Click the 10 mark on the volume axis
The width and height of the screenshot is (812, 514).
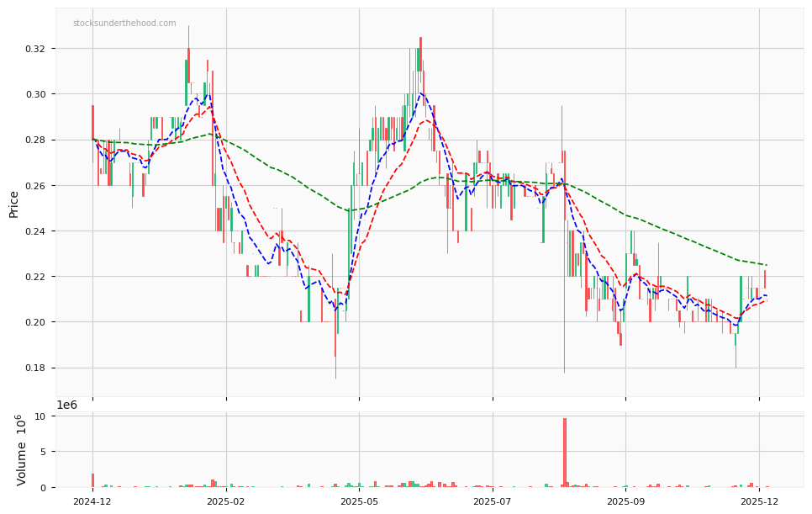click(40, 416)
